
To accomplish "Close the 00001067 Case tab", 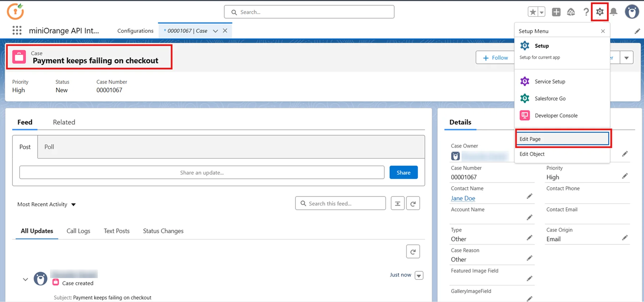I will coord(225,31).
